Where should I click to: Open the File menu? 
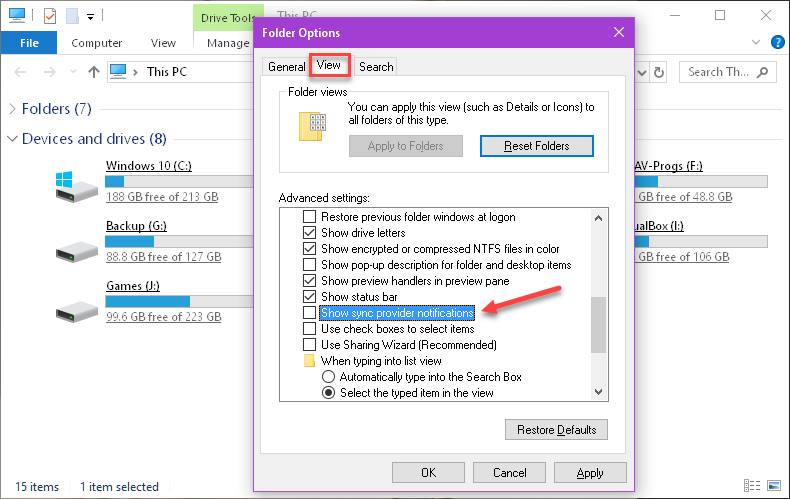click(29, 43)
